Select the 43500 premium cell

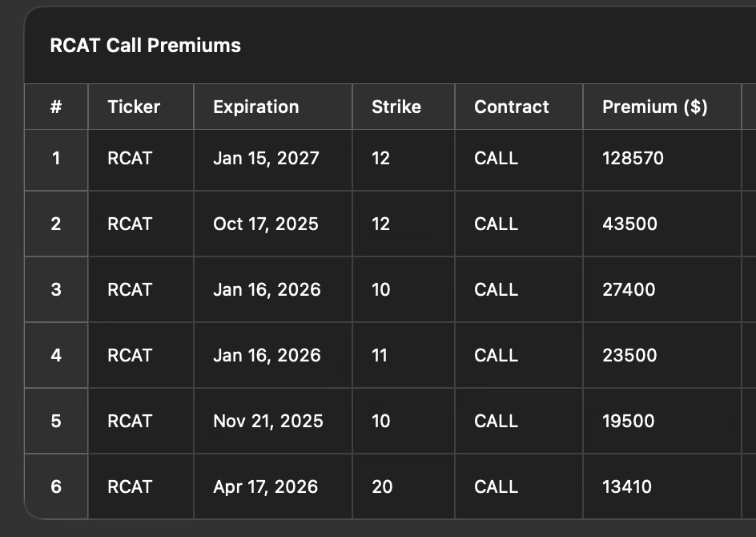click(x=629, y=224)
